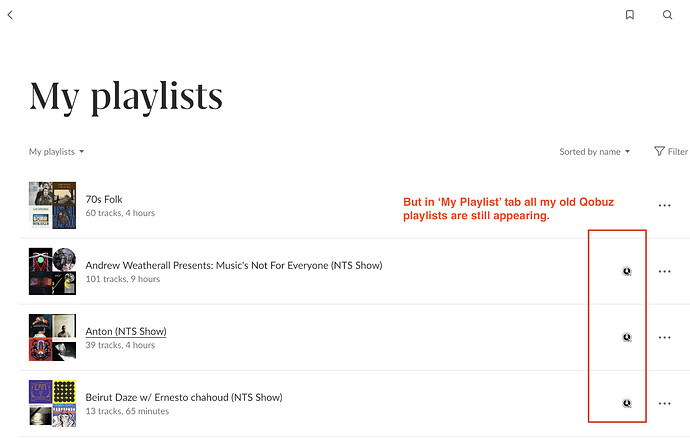
Task: Select the 70s Folk cover thumbnail
Action: [52, 205]
